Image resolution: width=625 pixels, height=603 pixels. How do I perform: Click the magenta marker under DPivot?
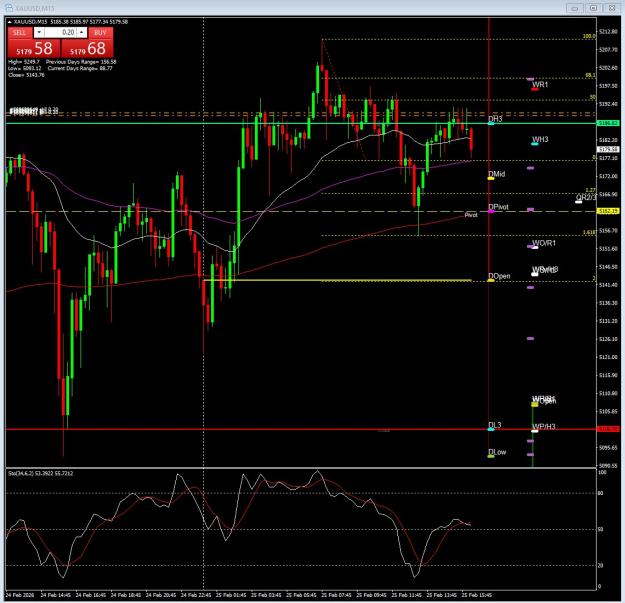[x=491, y=212]
